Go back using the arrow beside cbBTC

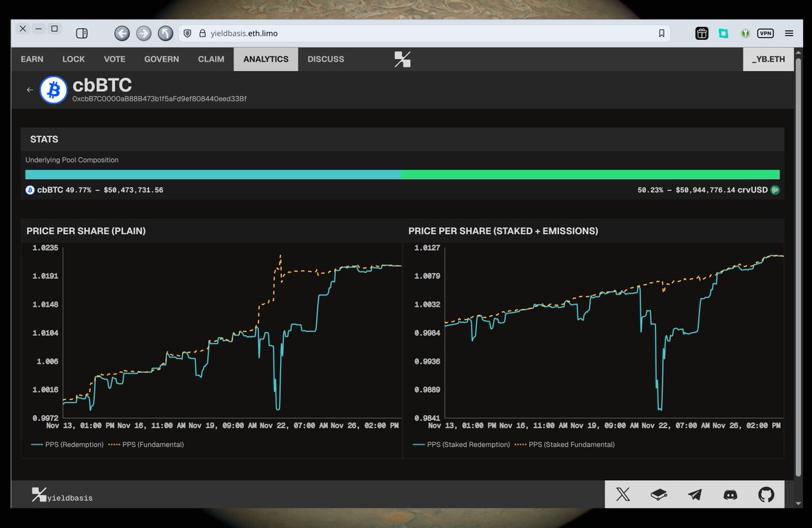click(x=30, y=90)
